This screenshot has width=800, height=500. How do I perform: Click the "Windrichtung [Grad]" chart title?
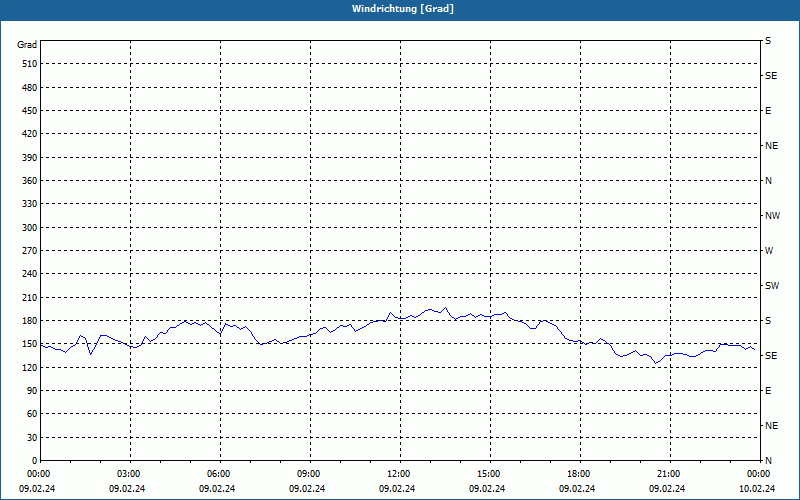point(403,9)
